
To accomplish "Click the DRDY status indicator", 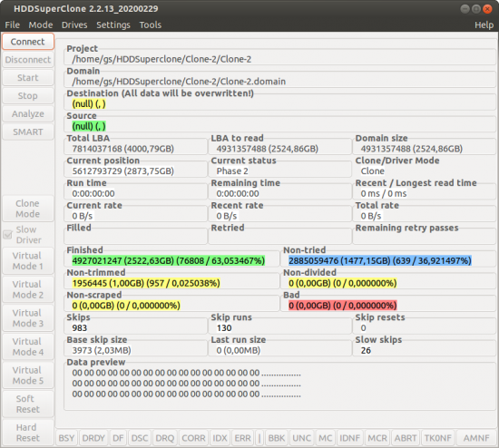I will pos(93,438).
